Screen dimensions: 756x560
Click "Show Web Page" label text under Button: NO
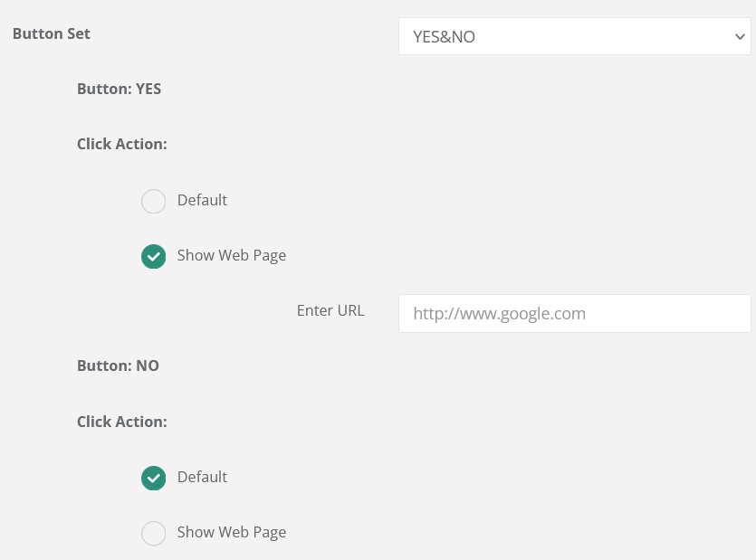(232, 532)
